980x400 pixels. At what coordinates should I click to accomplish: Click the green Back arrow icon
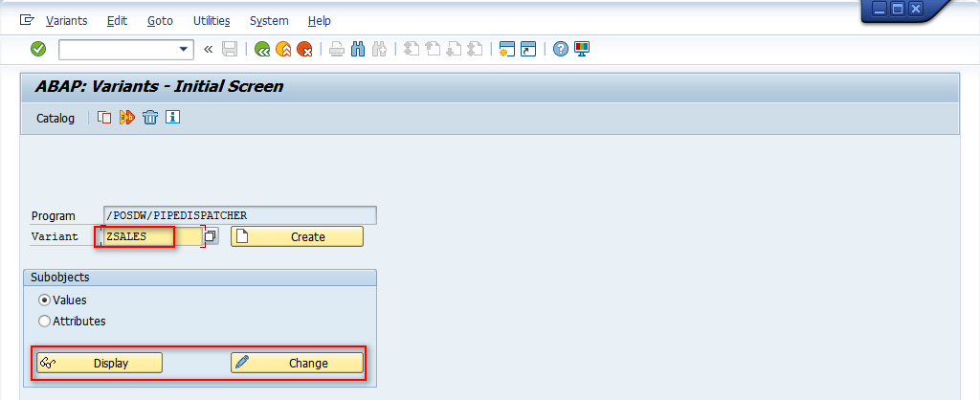click(x=261, y=49)
